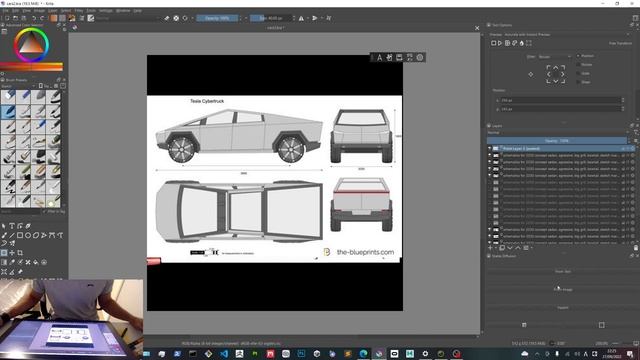Adjust the brush Size slider in toolbar
This screenshot has width=640, height=360.
pyautogui.click(x=271, y=18)
